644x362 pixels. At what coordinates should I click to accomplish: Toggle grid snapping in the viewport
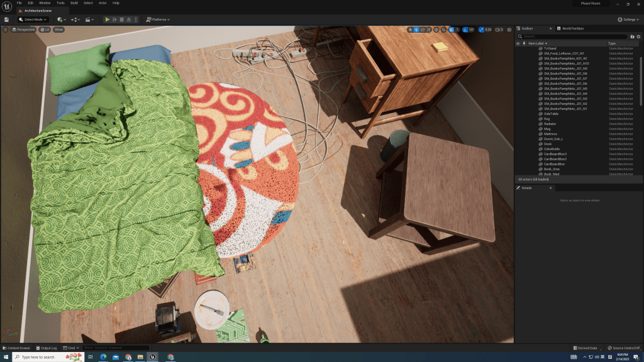point(451,30)
